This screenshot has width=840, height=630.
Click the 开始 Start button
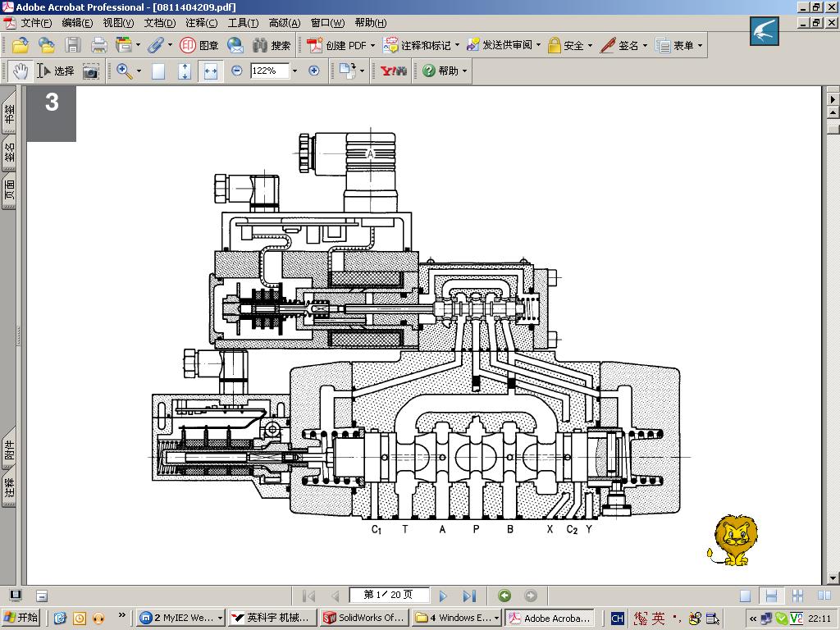tap(22, 618)
